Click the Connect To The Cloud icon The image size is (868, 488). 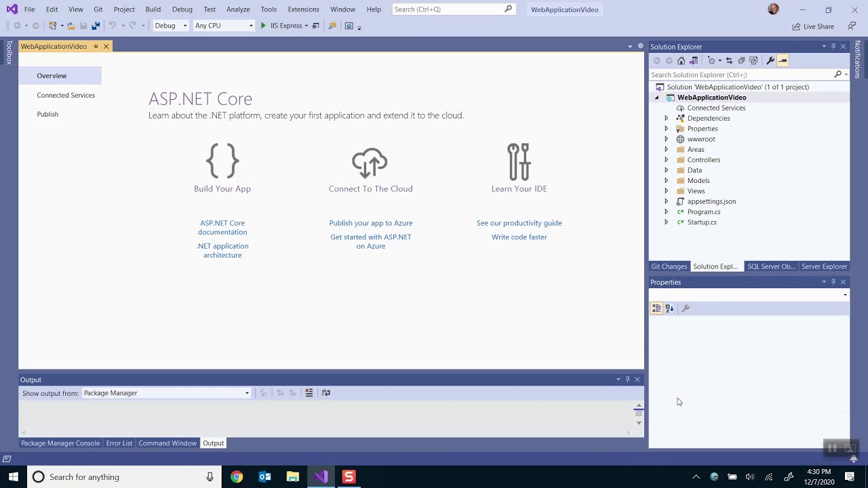[370, 163]
